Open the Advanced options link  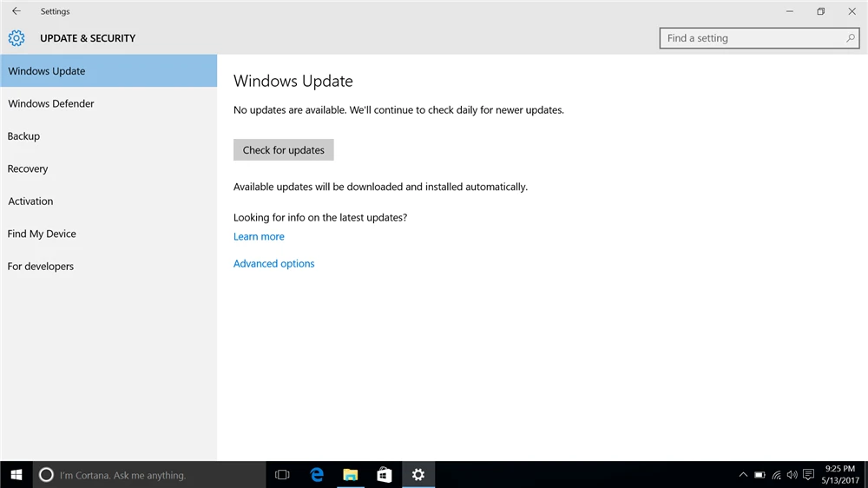click(x=274, y=264)
